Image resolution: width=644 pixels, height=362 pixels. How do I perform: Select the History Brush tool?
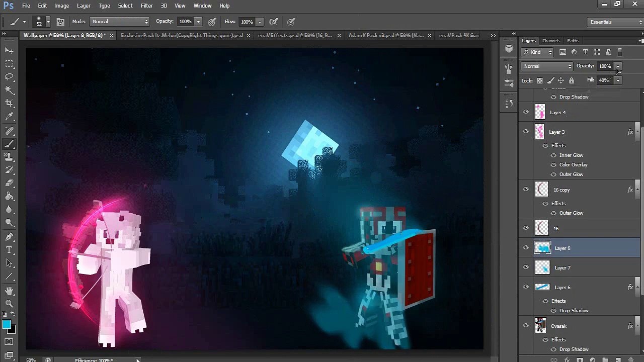click(9, 170)
